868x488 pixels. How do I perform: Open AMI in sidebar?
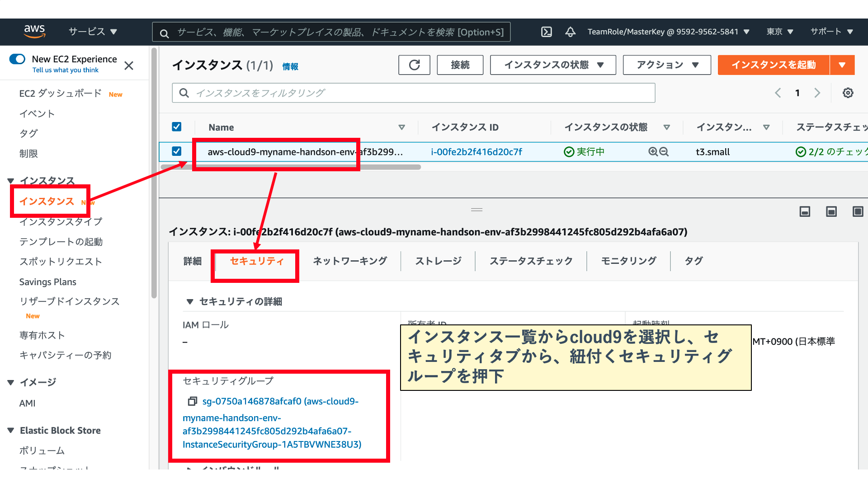pyautogui.click(x=27, y=403)
